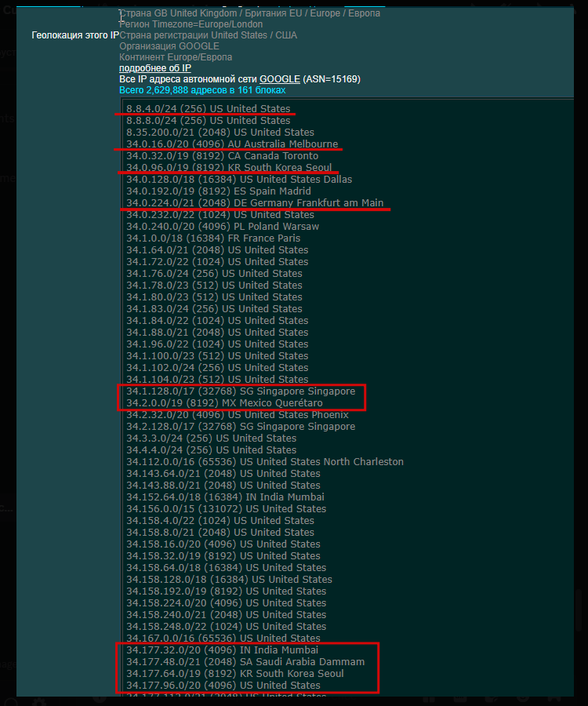588x706 pixels.
Task: Select the 34.158.64.0/18 United States row
Action: 227,568
